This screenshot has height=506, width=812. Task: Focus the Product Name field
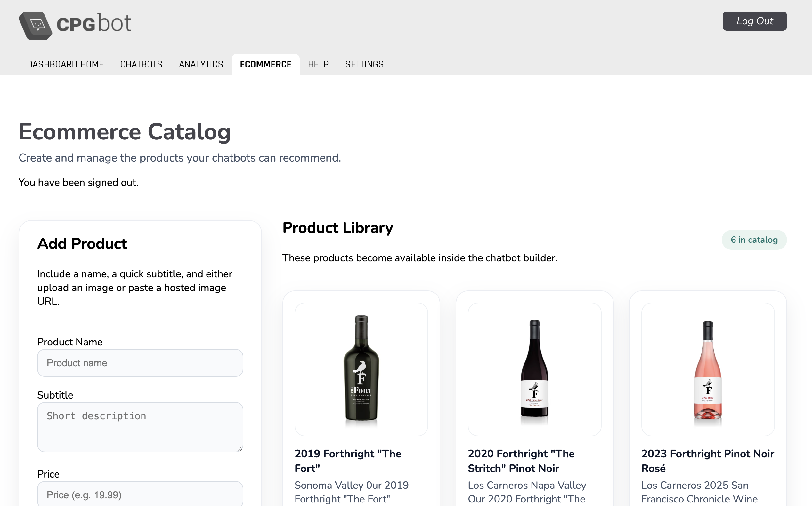click(x=140, y=363)
